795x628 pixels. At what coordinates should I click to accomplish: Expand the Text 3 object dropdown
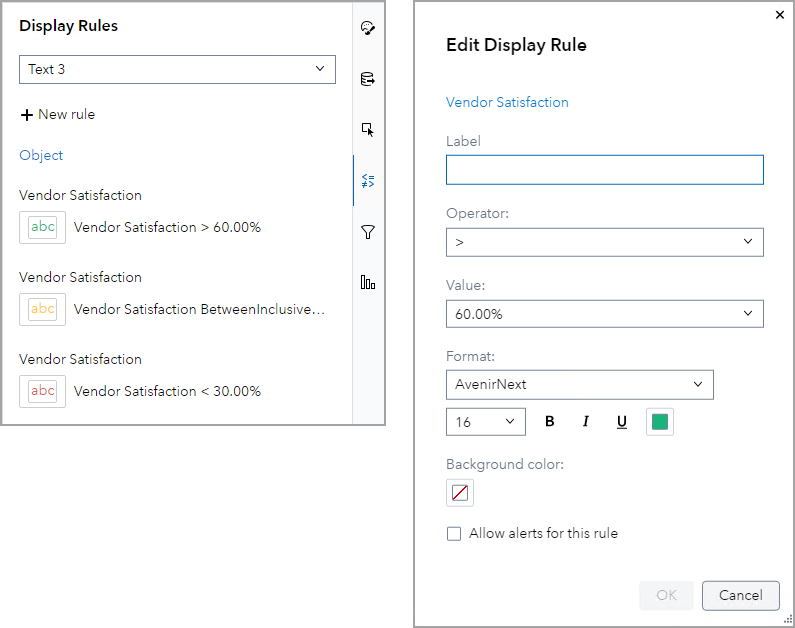(x=177, y=69)
